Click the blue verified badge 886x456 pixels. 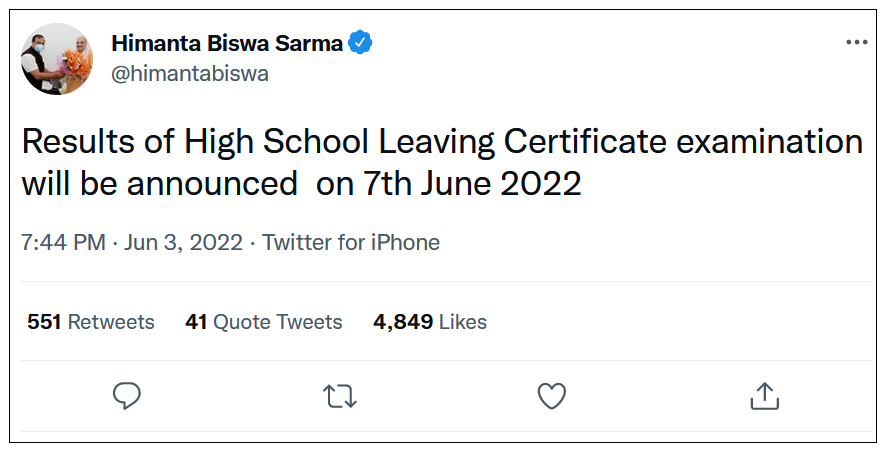[361, 43]
